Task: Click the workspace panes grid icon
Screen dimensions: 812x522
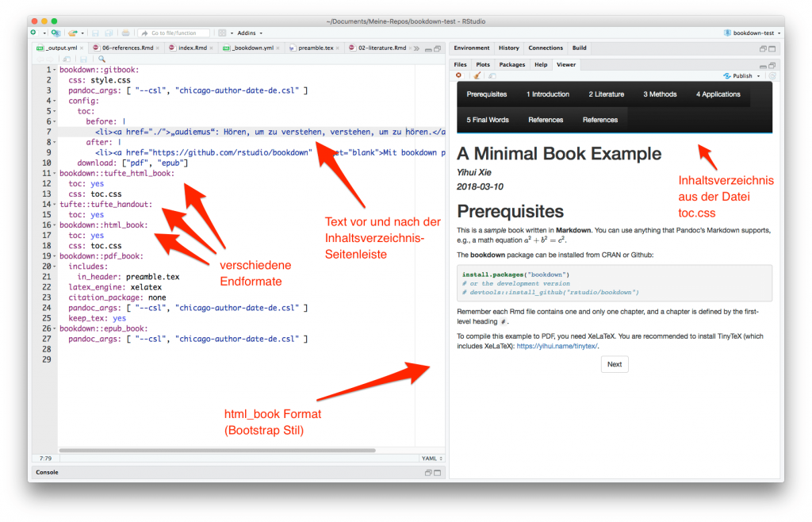Action: pos(222,33)
